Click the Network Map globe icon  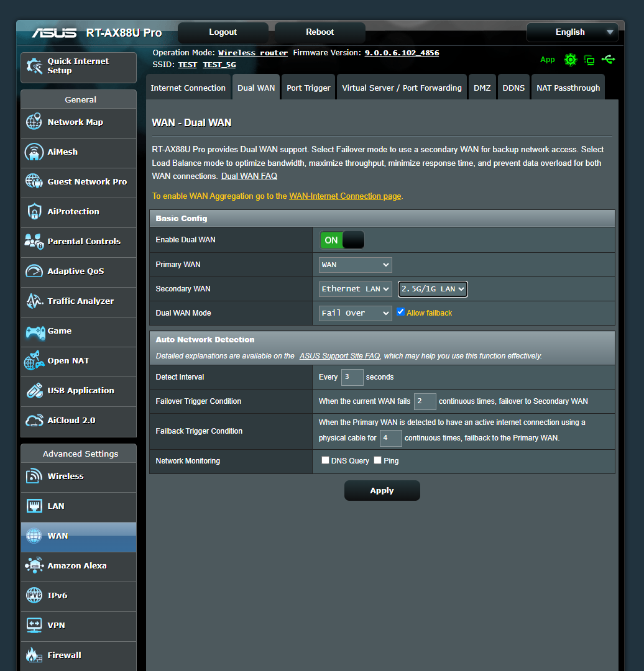(34, 122)
